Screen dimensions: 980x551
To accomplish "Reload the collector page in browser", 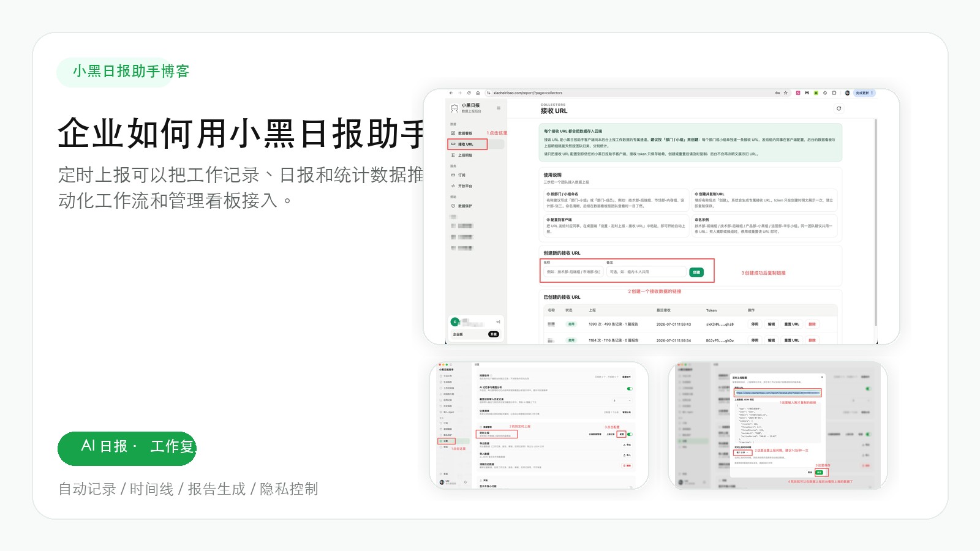I will tap(469, 93).
